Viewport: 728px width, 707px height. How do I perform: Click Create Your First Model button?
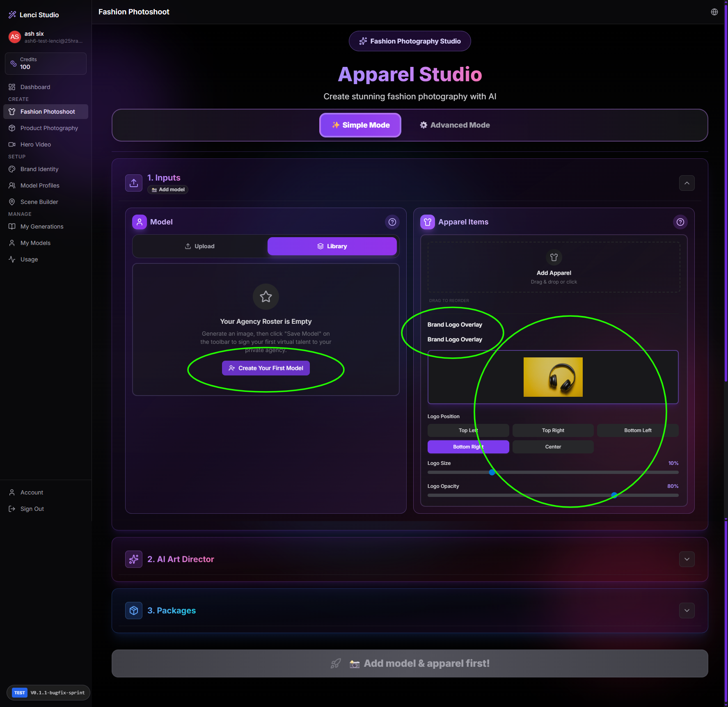(266, 368)
